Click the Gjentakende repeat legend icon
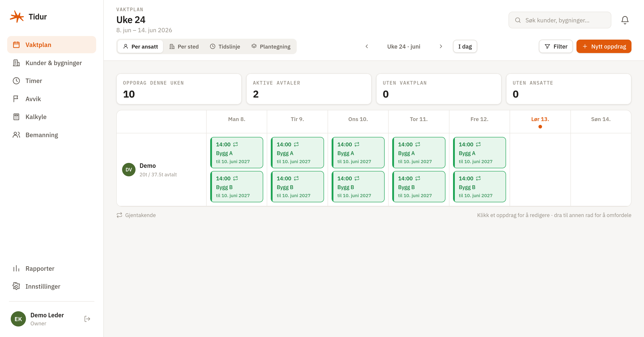644x337 pixels. [119, 215]
